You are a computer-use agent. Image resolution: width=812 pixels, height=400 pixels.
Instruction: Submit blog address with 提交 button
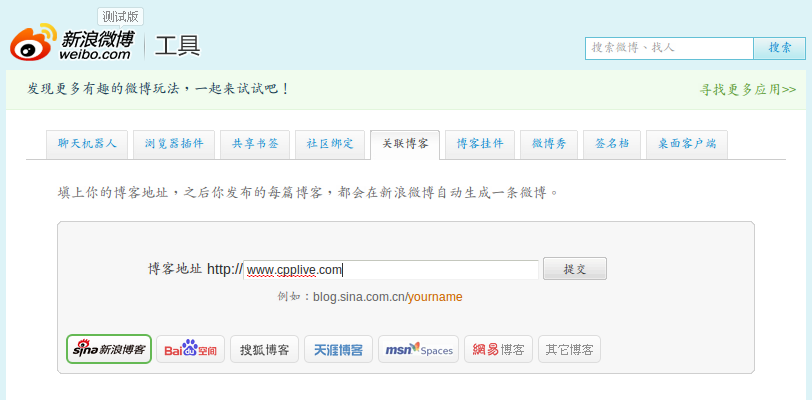click(x=575, y=269)
